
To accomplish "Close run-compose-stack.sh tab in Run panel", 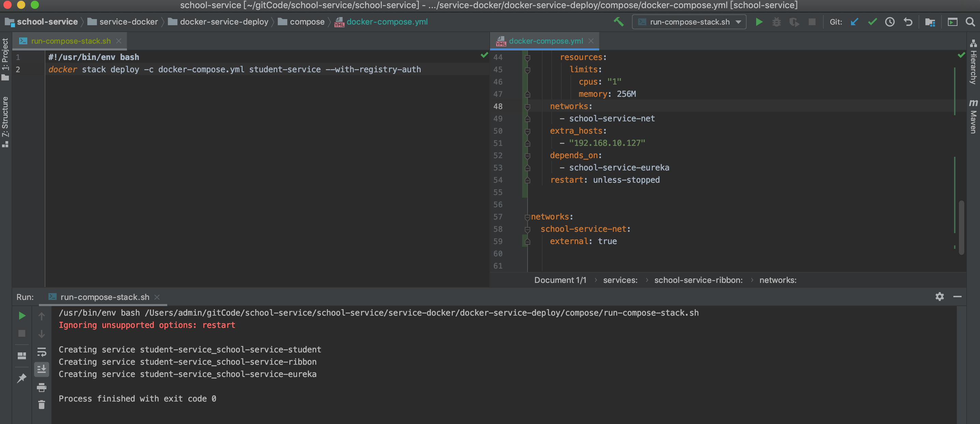I will coord(157,297).
